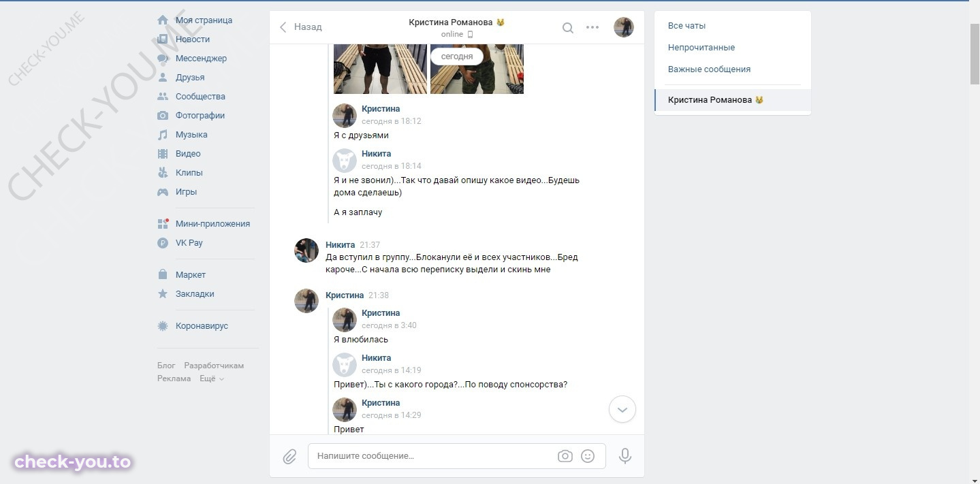This screenshot has height=484, width=980.
Task: Click timestamp 'сегодня в 18:14'
Action: pos(392,166)
